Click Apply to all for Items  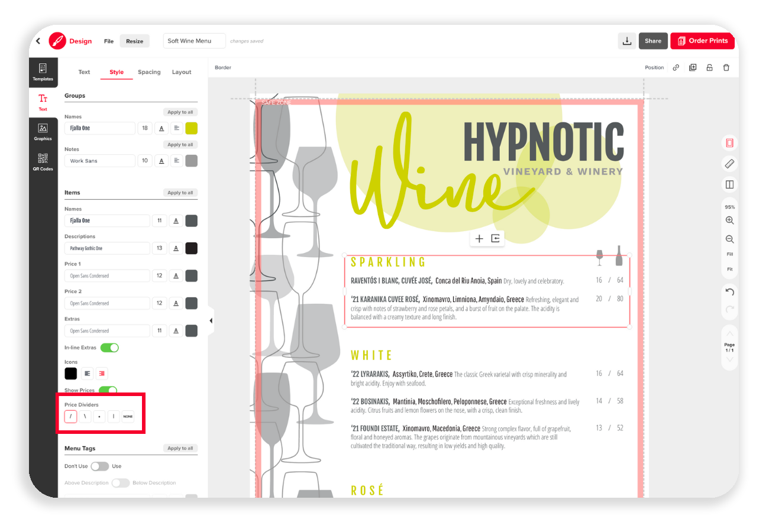(x=180, y=193)
